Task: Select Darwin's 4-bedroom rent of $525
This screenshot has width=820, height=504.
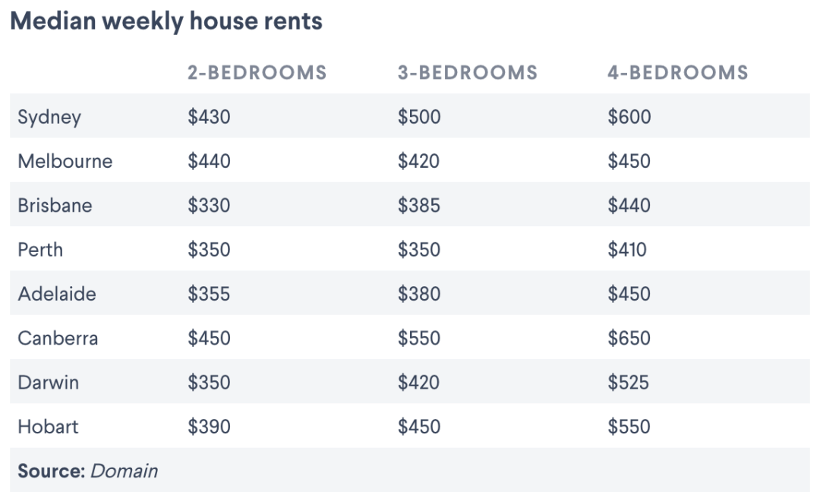Action: 628,383
